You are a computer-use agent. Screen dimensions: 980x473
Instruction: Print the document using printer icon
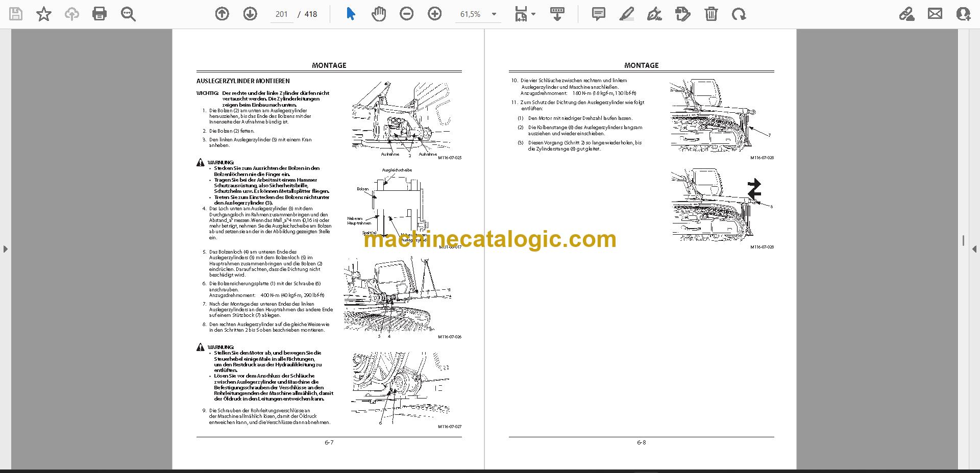100,14
